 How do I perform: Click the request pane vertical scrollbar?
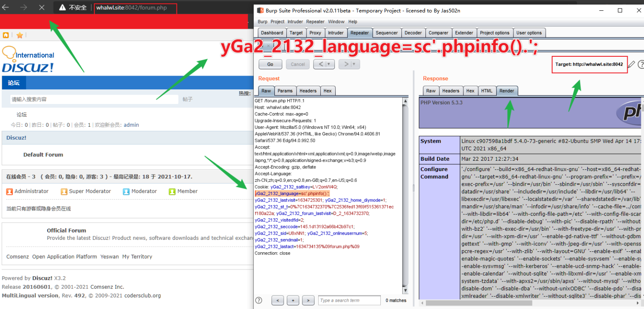click(x=405, y=195)
